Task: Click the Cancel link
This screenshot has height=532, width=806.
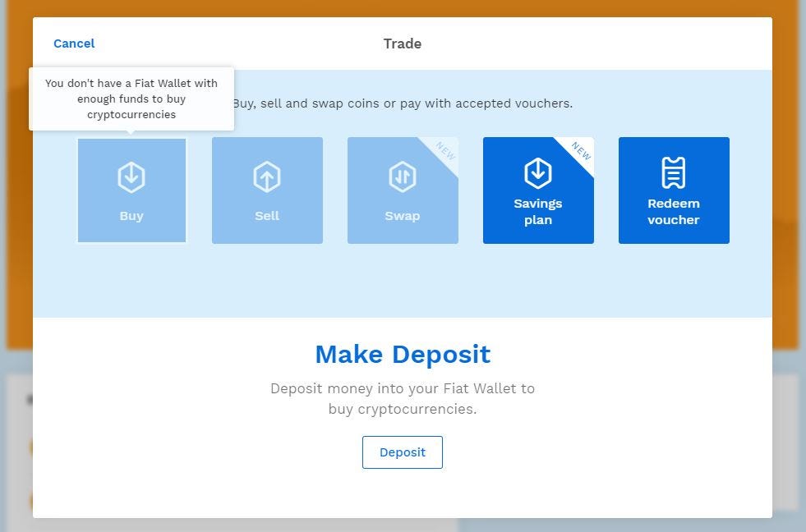Action: click(74, 44)
